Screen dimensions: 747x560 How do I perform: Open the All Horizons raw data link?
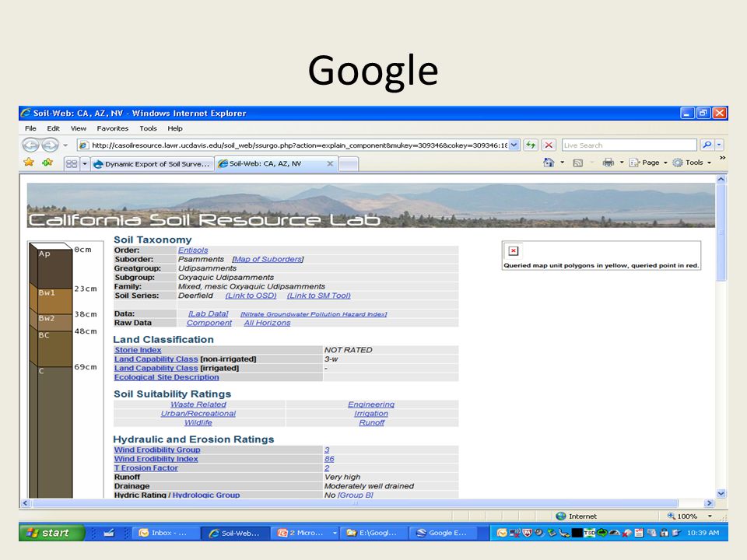pyautogui.click(x=267, y=323)
